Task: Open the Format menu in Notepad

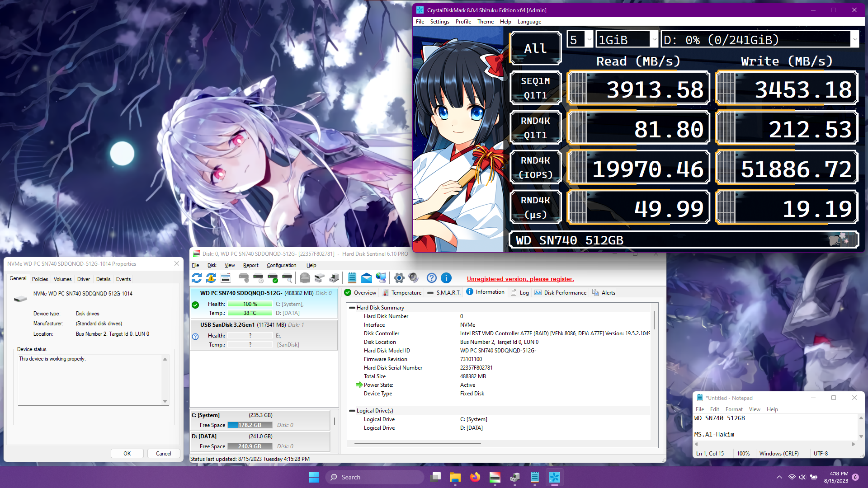Action: [x=734, y=409]
